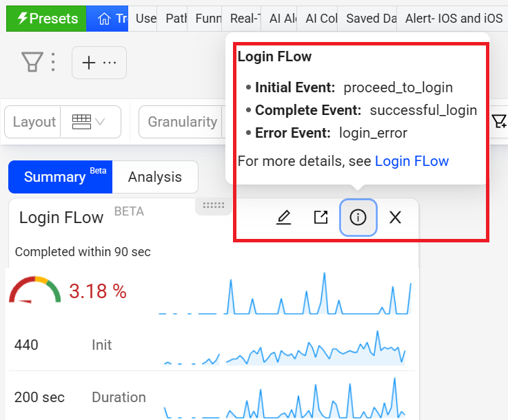Click the completion rate gauge
This screenshot has width=508, height=420.
[34, 291]
